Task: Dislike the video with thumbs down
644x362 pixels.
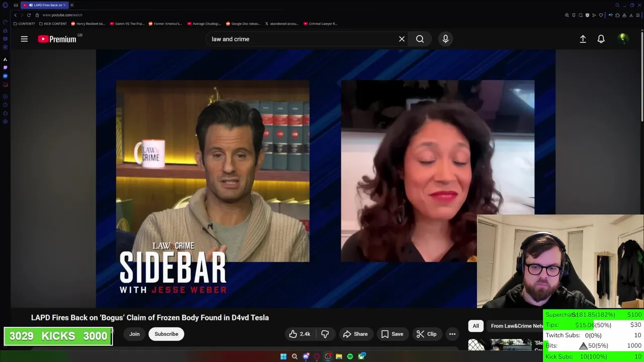Action: click(x=325, y=334)
